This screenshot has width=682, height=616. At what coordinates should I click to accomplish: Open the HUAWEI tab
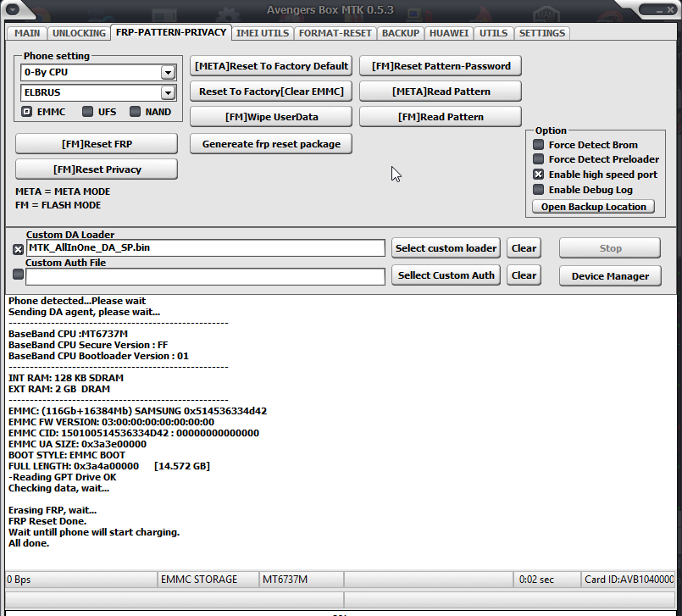449,33
